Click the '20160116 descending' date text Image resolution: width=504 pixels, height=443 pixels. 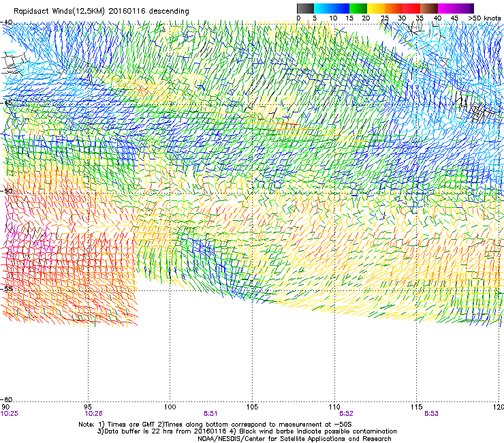tap(149, 12)
